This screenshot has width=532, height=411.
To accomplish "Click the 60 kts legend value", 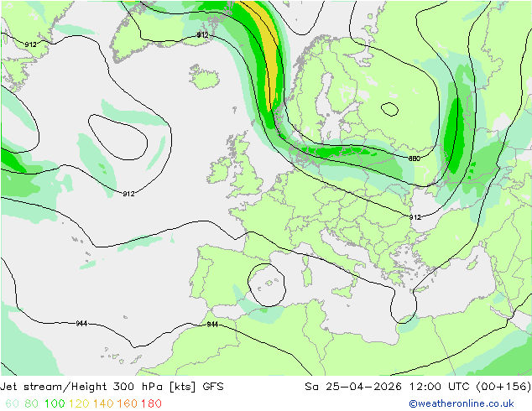I will point(13,403).
